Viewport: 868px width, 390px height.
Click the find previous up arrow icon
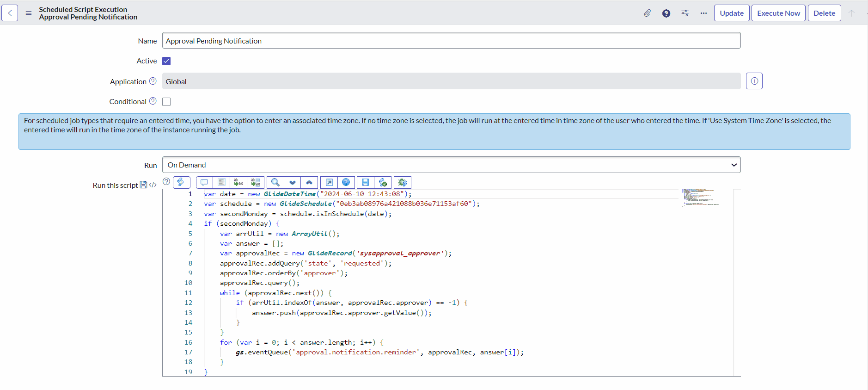tap(309, 182)
